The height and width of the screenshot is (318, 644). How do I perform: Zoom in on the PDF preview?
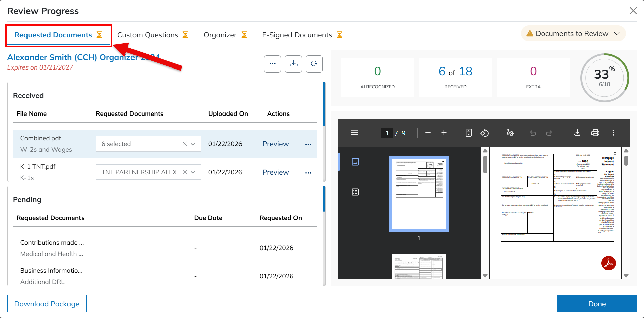tap(444, 133)
